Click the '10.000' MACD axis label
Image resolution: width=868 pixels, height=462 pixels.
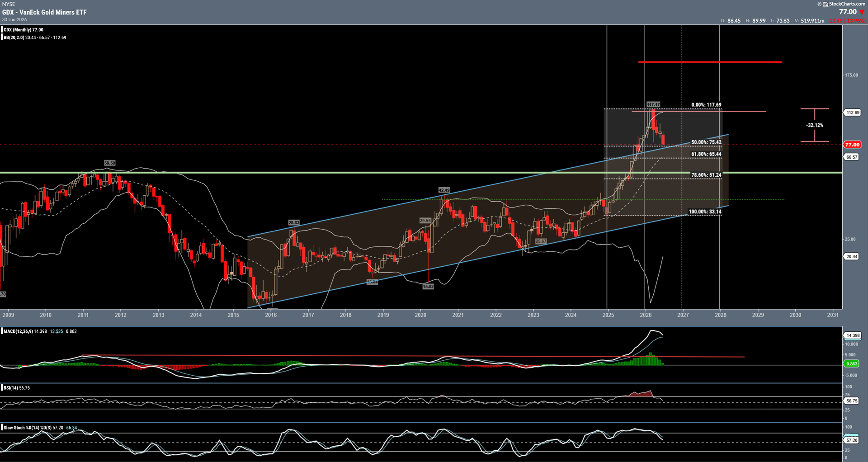[x=851, y=344]
